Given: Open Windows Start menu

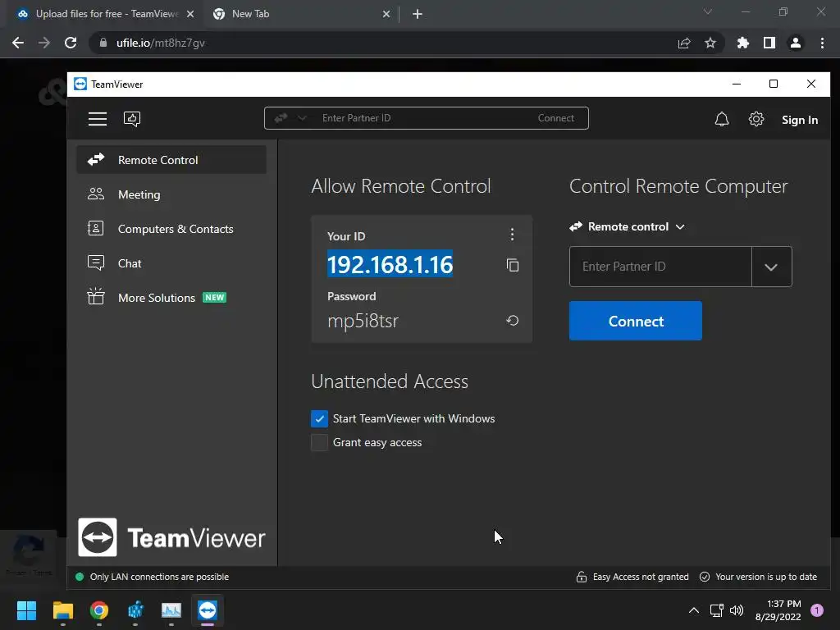Looking at the screenshot, I should tap(26, 610).
